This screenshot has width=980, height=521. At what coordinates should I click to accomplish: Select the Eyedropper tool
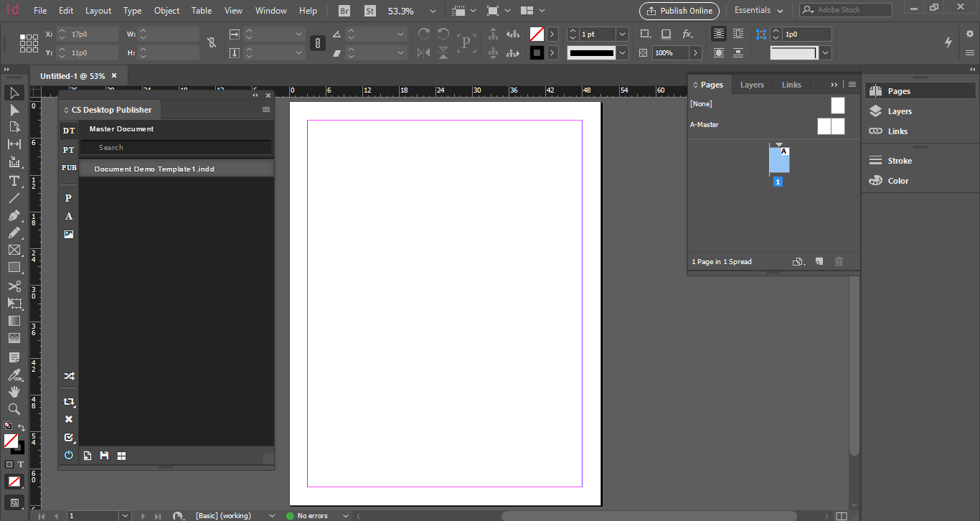(x=14, y=375)
